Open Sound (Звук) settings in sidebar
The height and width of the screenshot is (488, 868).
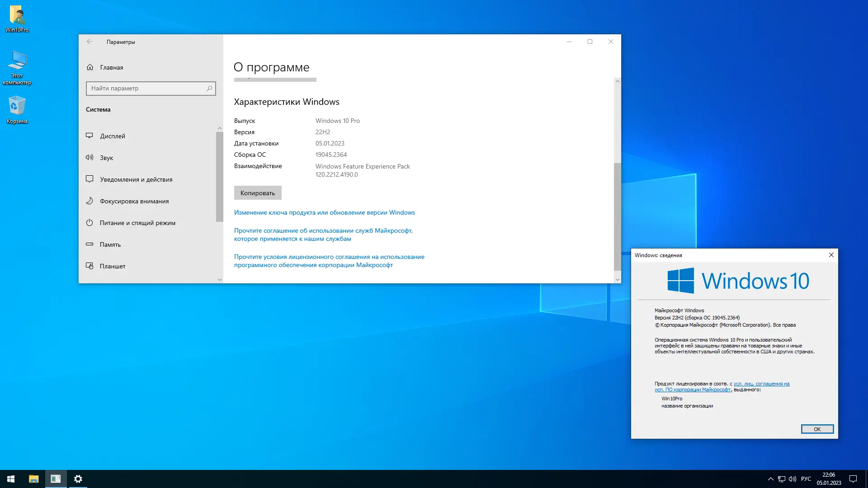point(106,158)
